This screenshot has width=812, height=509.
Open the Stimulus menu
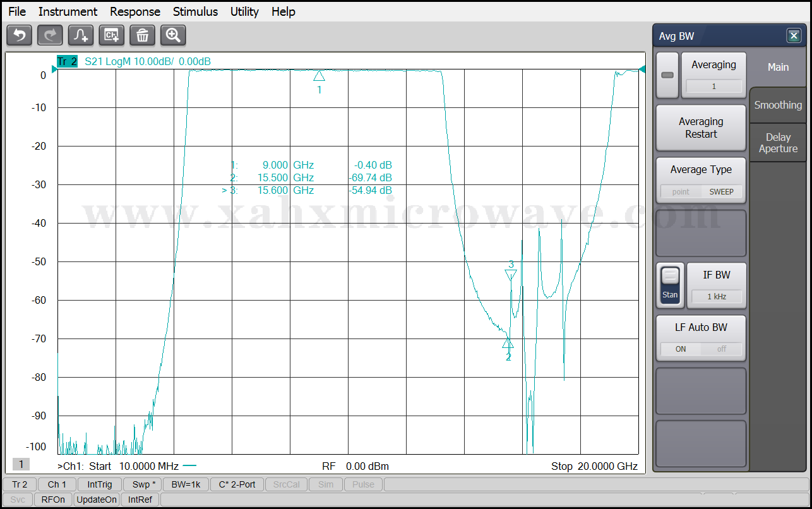(195, 11)
